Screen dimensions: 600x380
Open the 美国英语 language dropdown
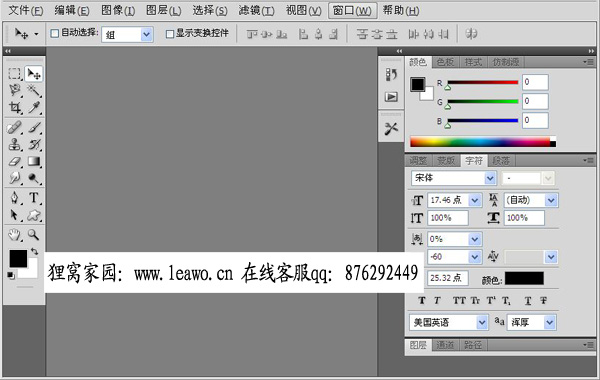[x=482, y=323]
